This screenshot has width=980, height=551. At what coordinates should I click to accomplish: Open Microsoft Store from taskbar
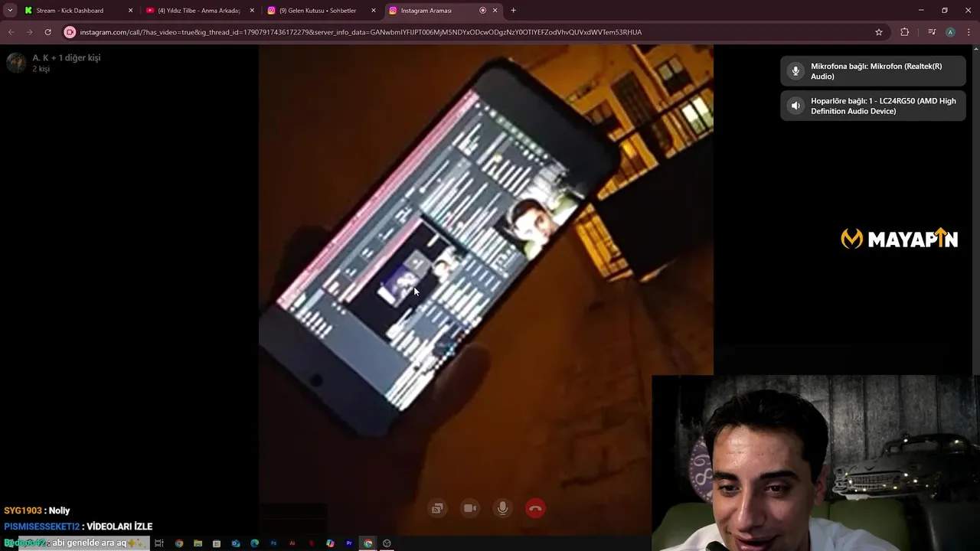[x=217, y=543]
